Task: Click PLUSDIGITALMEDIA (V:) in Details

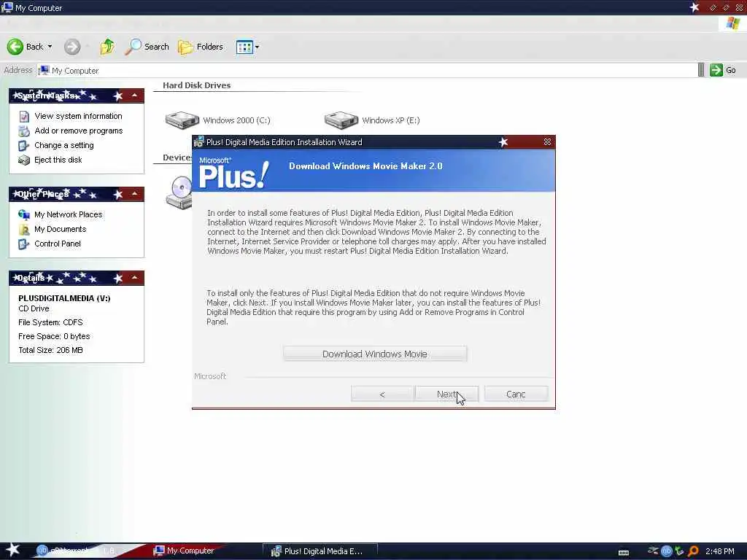Action: (x=64, y=298)
